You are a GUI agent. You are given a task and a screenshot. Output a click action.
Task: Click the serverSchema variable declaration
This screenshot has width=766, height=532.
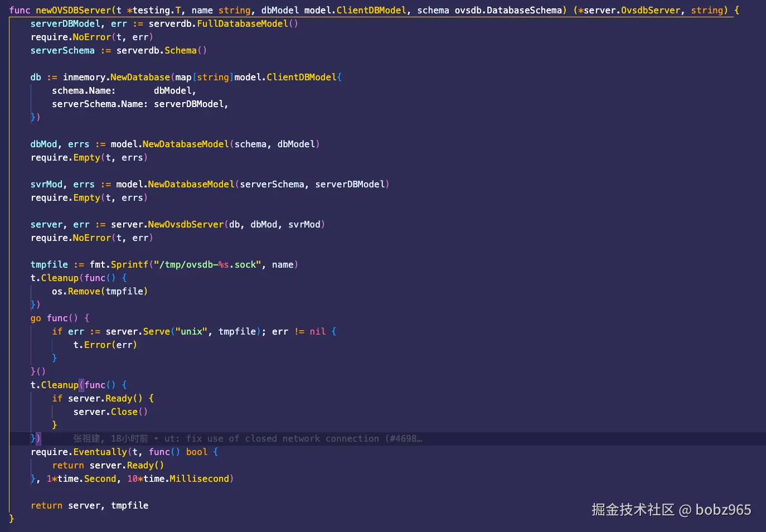(x=62, y=50)
